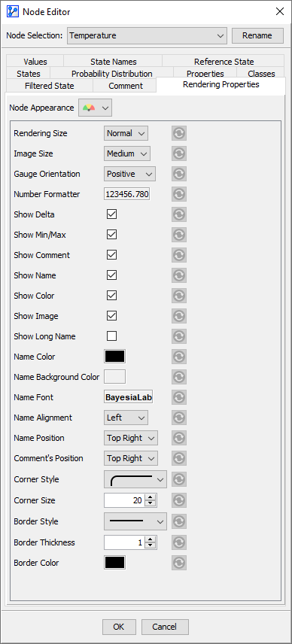Switch to the Values tab

click(x=35, y=62)
